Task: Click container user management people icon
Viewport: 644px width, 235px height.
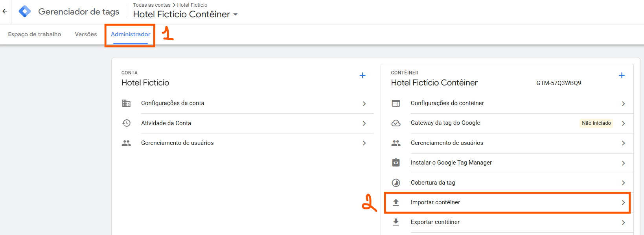Action: [396, 143]
